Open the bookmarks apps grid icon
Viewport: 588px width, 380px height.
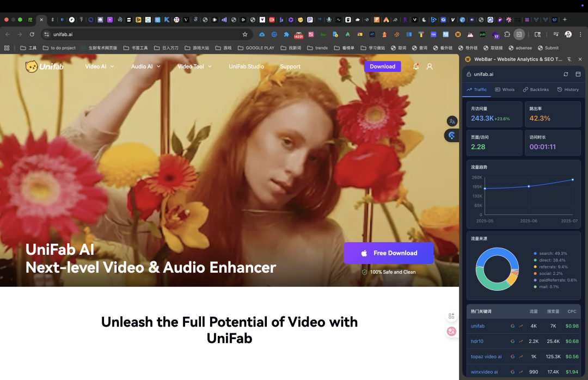click(x=7, y=48)
